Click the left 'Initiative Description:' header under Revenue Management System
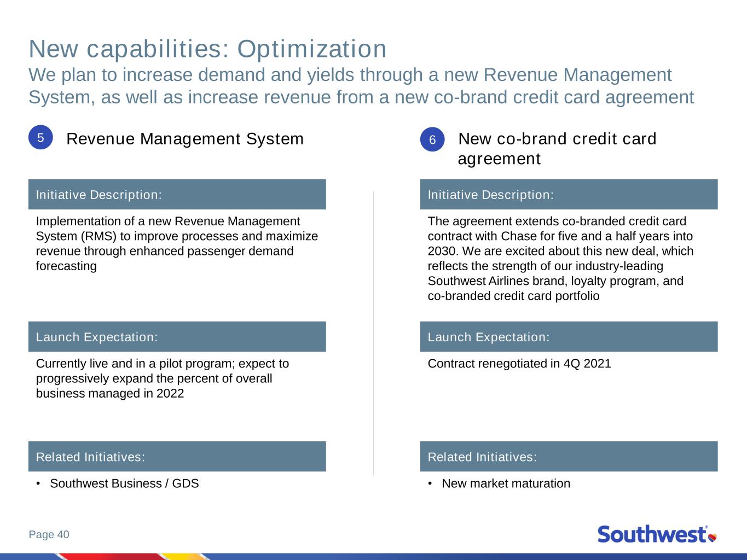This screenshot has width=747, height=560. (177, 194)
